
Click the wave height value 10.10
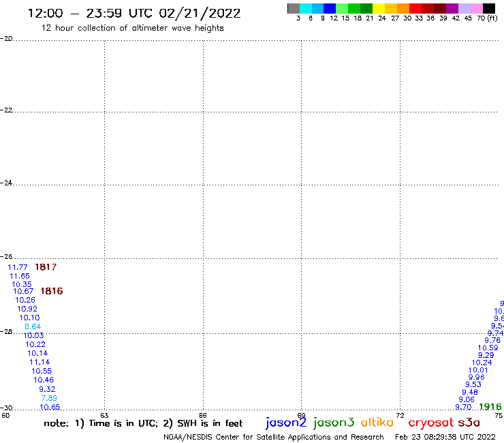click(x=29, y=318)
